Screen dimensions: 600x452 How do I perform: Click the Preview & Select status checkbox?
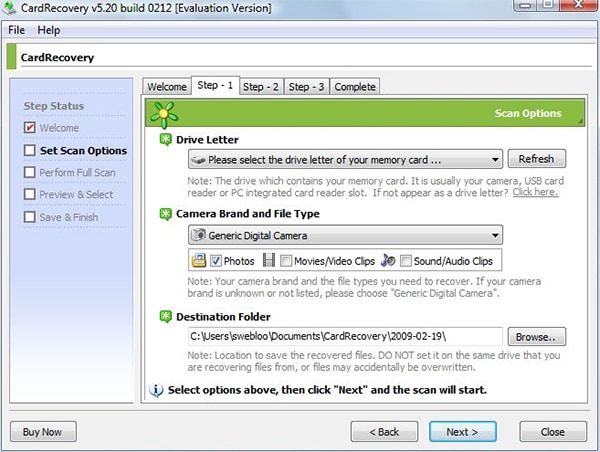click(x=29, y=194)
